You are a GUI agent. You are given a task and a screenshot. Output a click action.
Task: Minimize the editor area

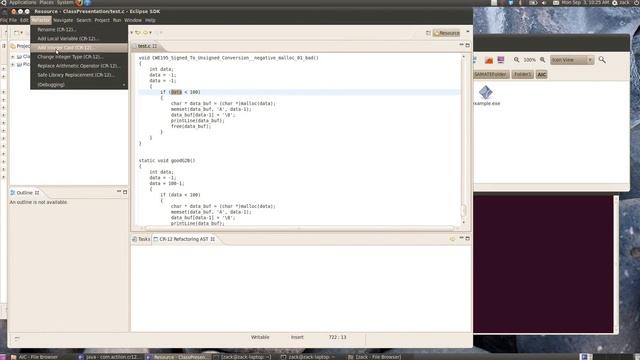click(461, 45)
